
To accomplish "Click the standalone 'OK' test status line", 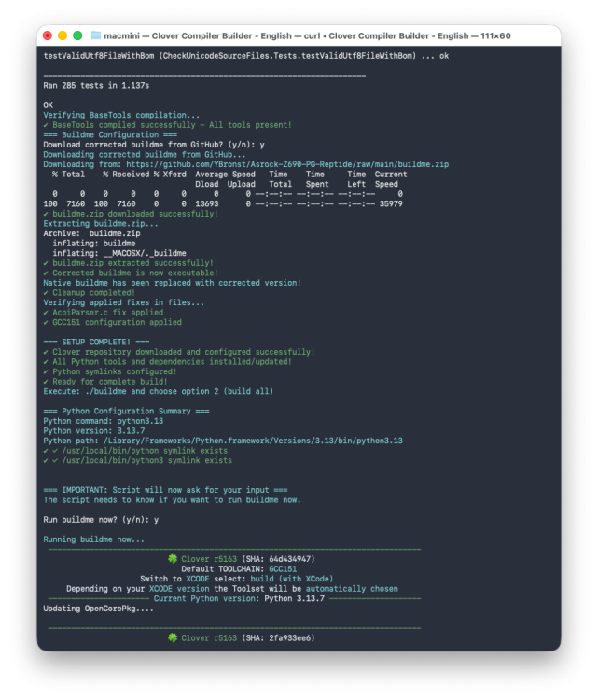I will (x=49, y=105).
